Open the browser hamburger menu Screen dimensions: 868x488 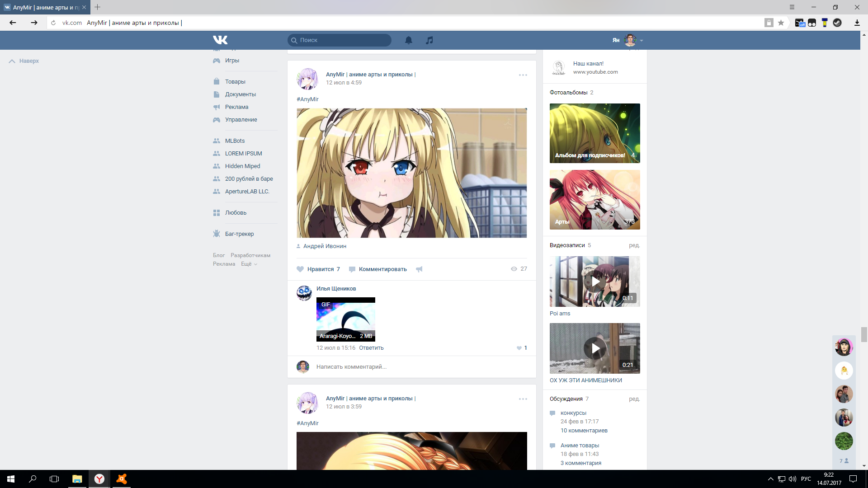(792, 7)
